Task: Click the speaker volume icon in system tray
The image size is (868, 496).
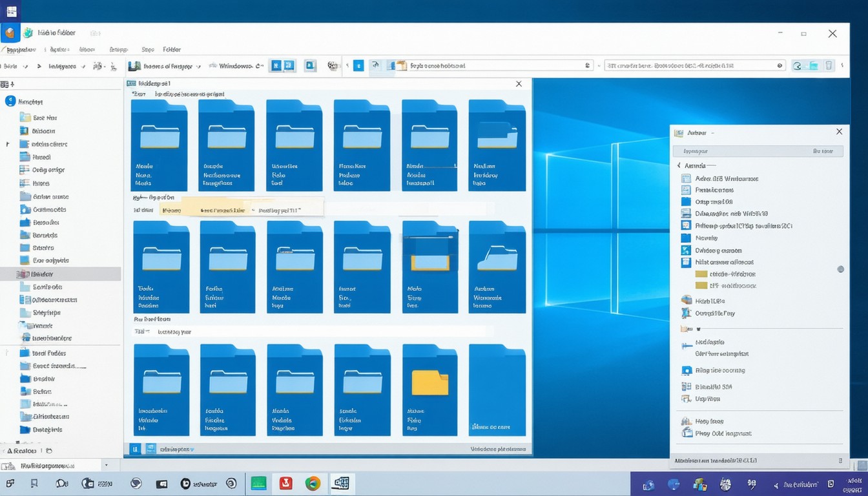Action: (776, 484)
